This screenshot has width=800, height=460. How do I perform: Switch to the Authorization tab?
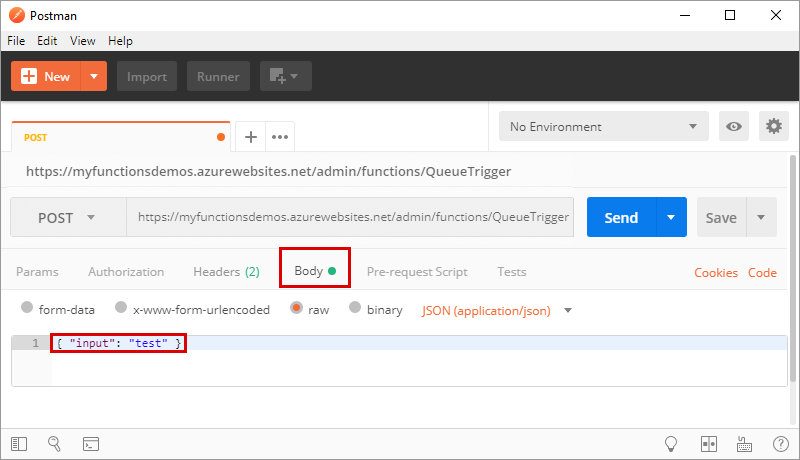point(126,272)
